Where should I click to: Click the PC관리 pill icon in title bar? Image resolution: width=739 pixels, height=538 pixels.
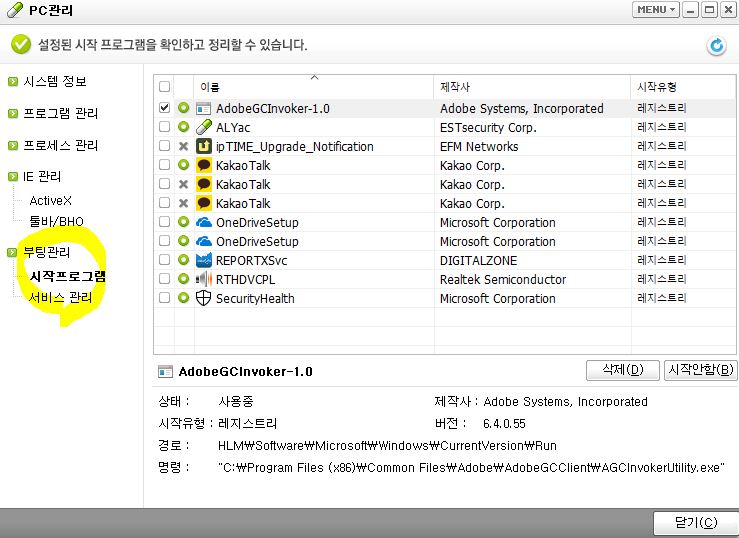click(15, 9)
